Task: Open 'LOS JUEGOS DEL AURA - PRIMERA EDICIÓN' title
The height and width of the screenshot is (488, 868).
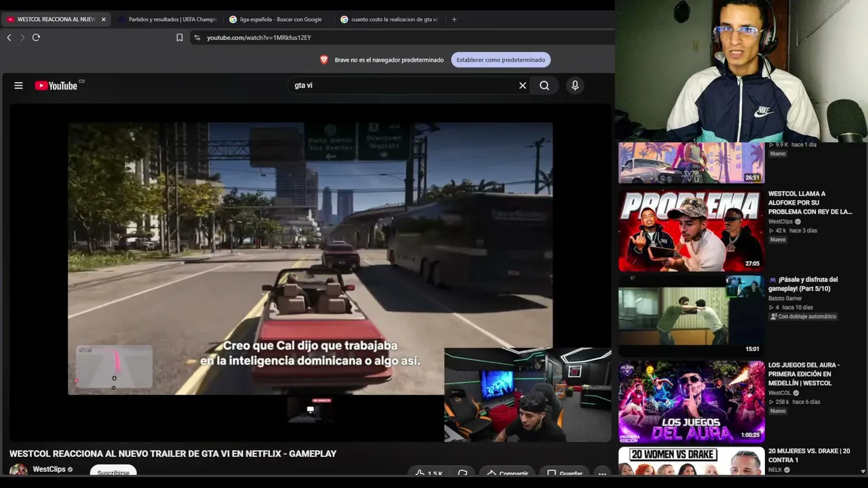Action: 804,374
